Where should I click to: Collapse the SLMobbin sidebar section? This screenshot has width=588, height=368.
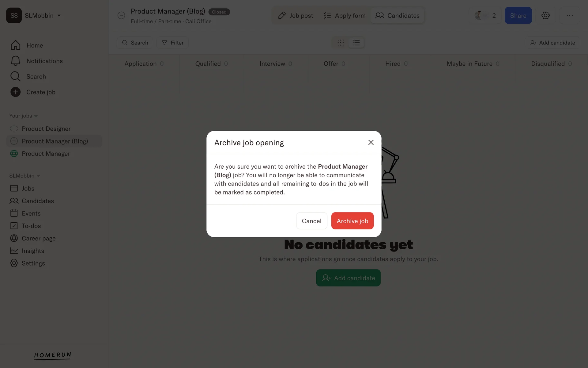coord(24,176)
